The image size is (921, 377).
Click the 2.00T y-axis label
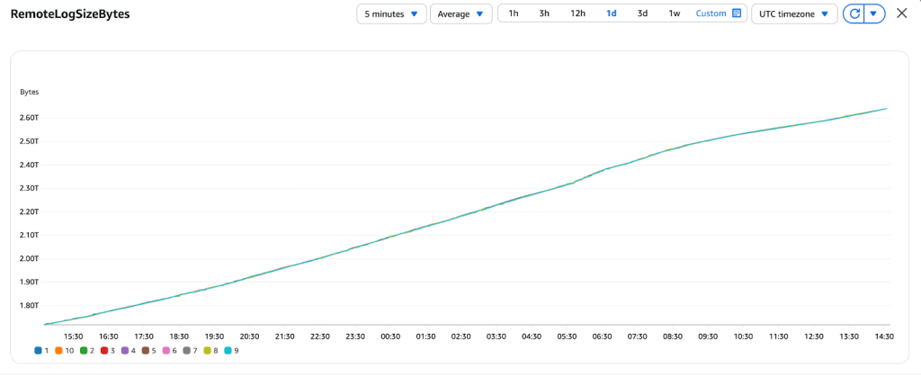[29, 258]
